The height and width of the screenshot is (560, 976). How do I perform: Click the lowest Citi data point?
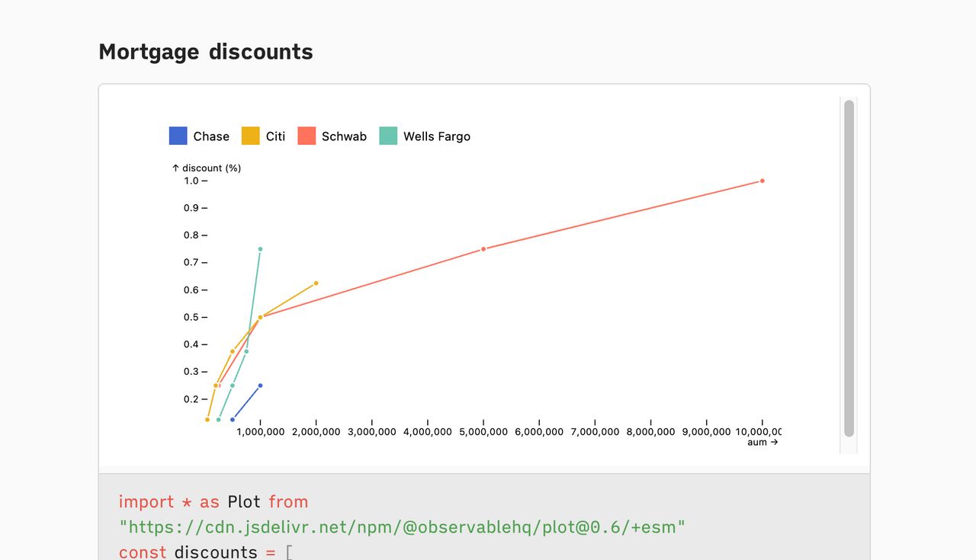tap(207, 420)
